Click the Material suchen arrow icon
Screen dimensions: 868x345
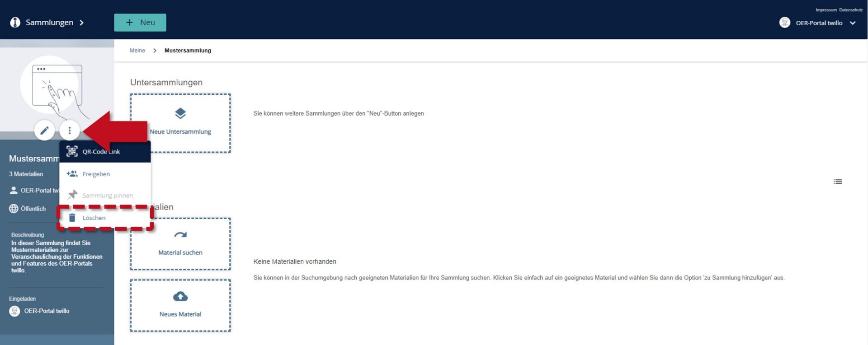(x=180, y=235)
